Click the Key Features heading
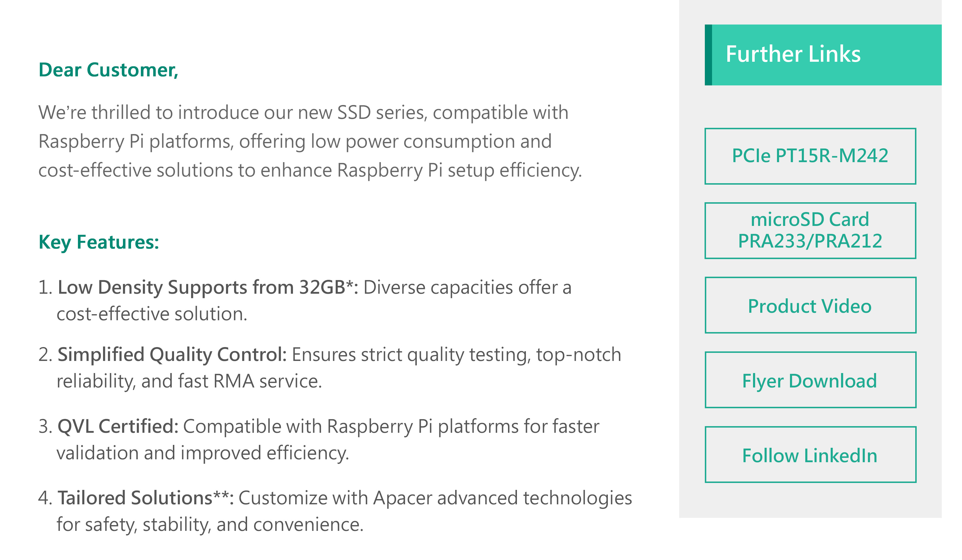 (98, 242)
